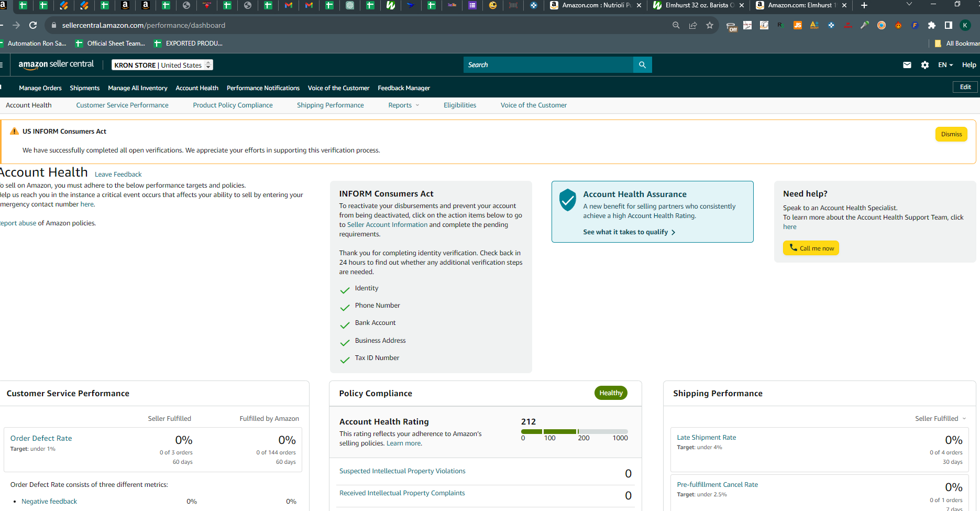
Task: Click in the Seller Central search field
Action: [548, 65]
